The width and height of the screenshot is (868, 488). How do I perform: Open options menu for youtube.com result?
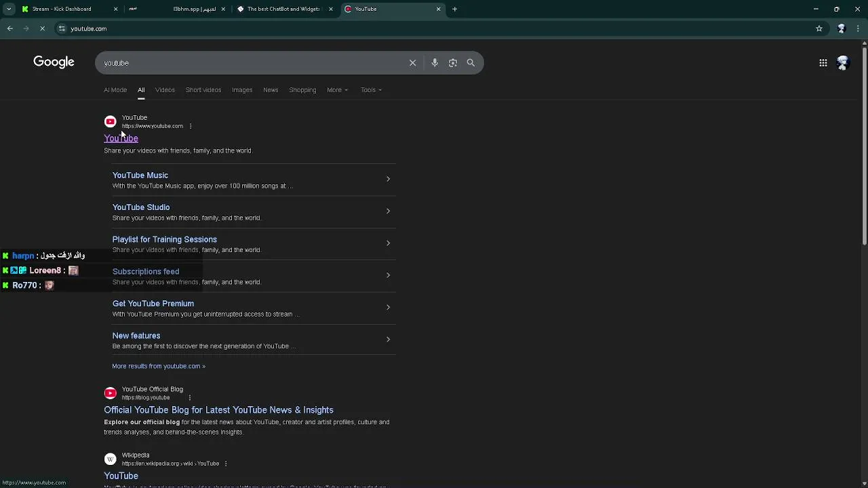point(191,126)
